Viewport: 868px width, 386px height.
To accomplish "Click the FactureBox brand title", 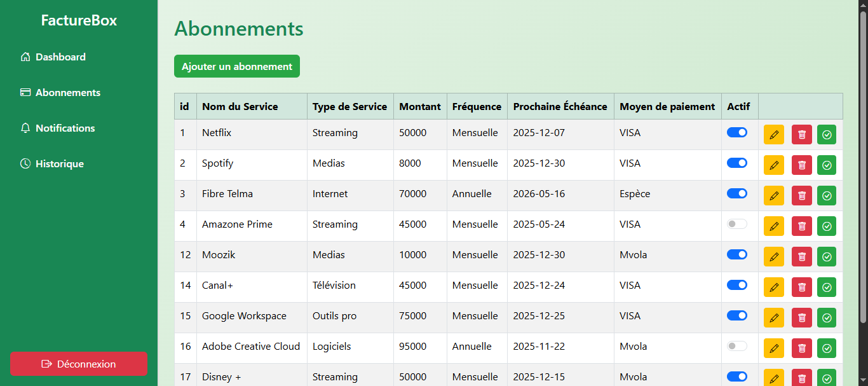I will [79, 20].
